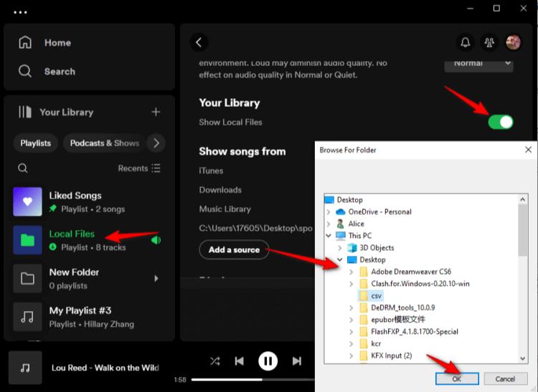Screen dimensions: 538x392
Task: Toggle Show Local Files switch
Action: [501, 122]
